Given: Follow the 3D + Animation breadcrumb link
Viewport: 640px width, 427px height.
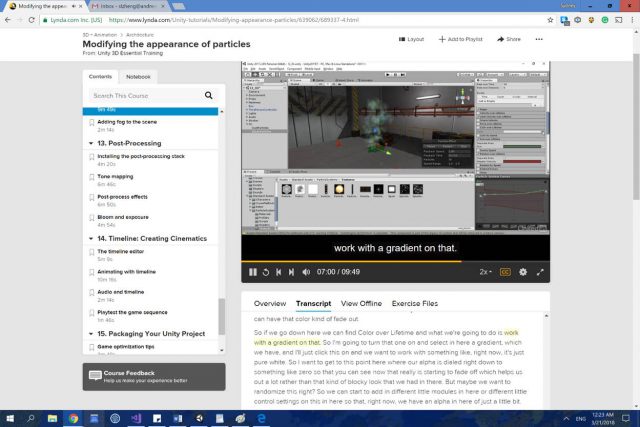Looking at the screenshot, I should pyautogui.click(x=100, y=35).
